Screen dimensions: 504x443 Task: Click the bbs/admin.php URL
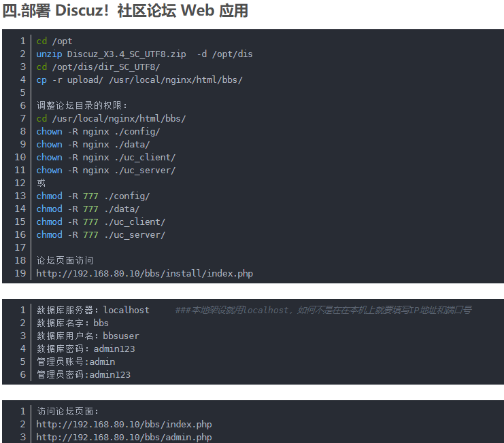(124, 437)
